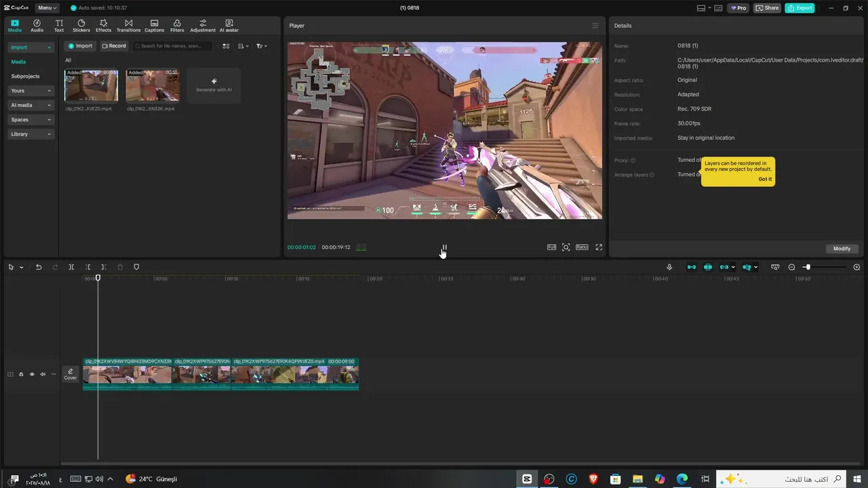This screenshot has height=488, width=868.
Task: Click the zoom-to-fit timeline icon
Action: 775,267
